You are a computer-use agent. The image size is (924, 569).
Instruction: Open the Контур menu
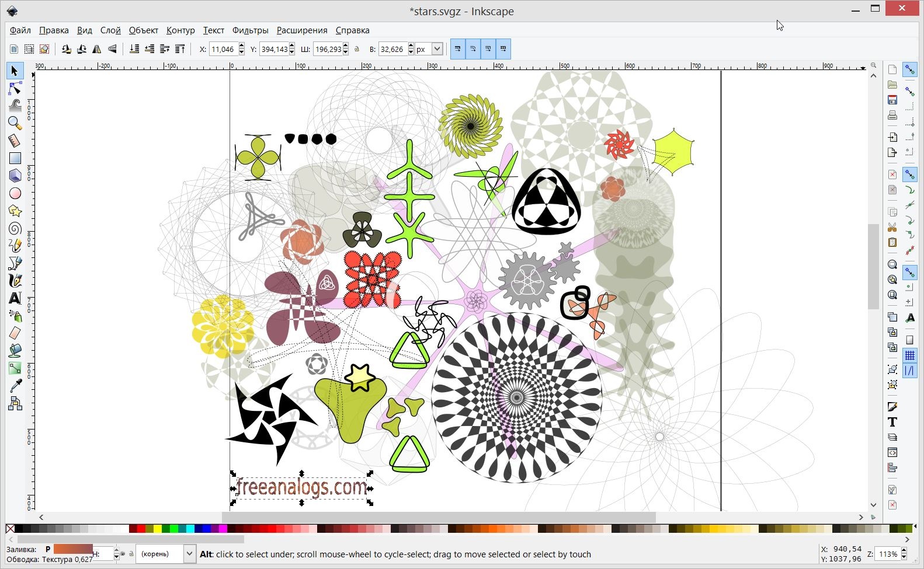(180, 30)
